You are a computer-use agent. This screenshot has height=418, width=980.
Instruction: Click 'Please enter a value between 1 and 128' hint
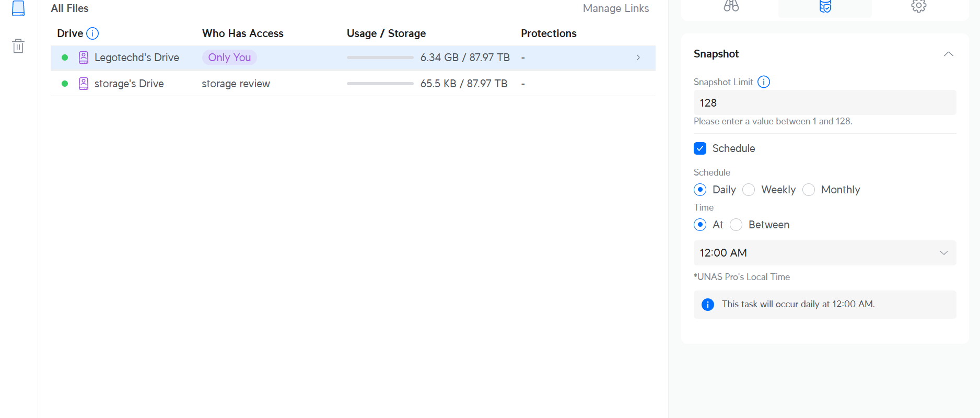773,121
